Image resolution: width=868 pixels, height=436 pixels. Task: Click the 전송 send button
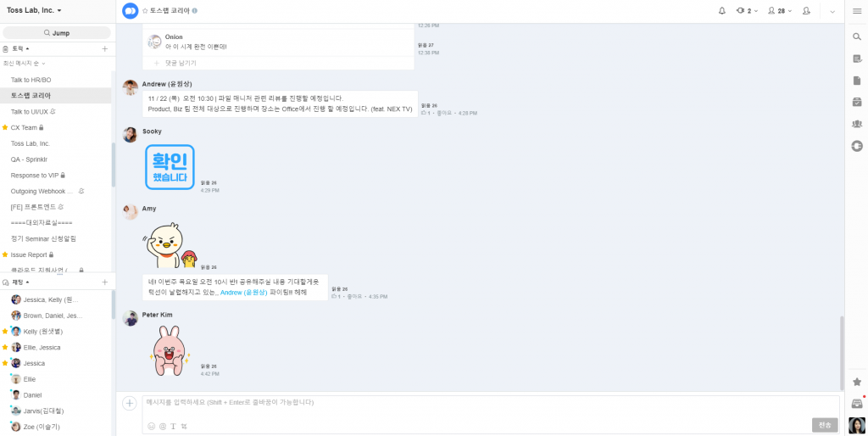tap(825, 425)
